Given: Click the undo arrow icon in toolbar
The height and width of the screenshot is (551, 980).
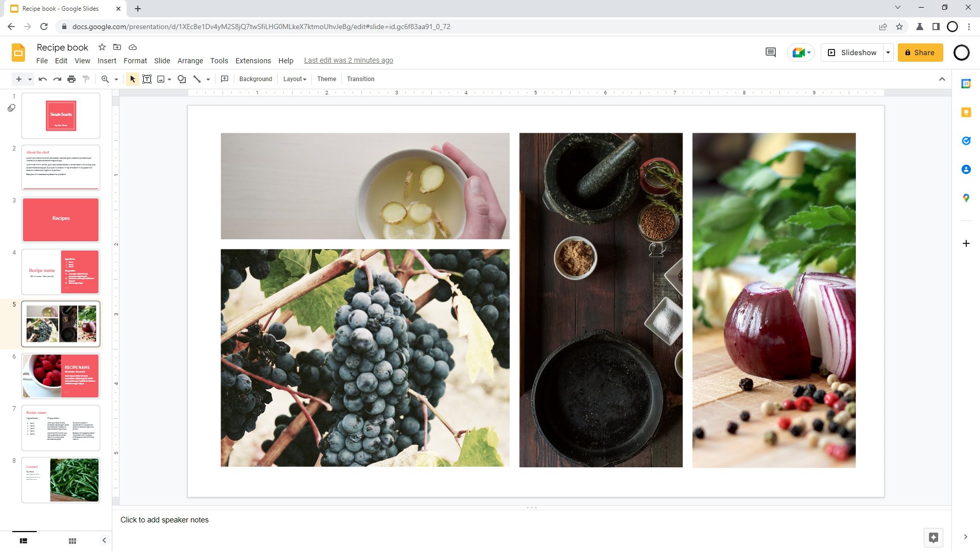Looking at the screenshot, I should point(42,79).
